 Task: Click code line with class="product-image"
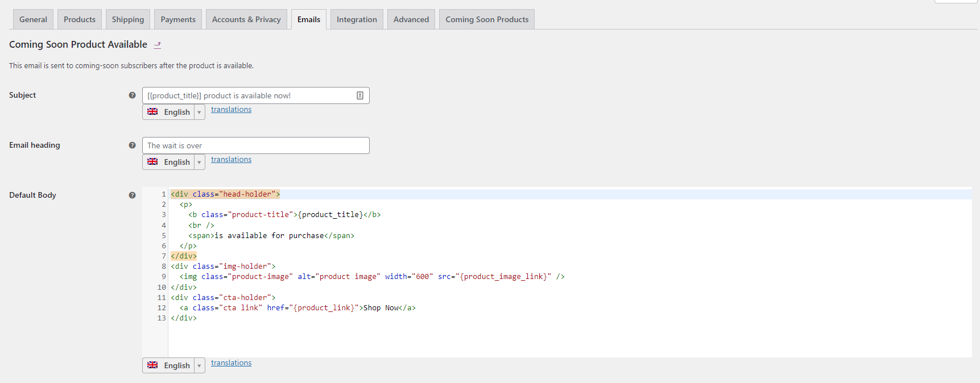click(372, 277)
